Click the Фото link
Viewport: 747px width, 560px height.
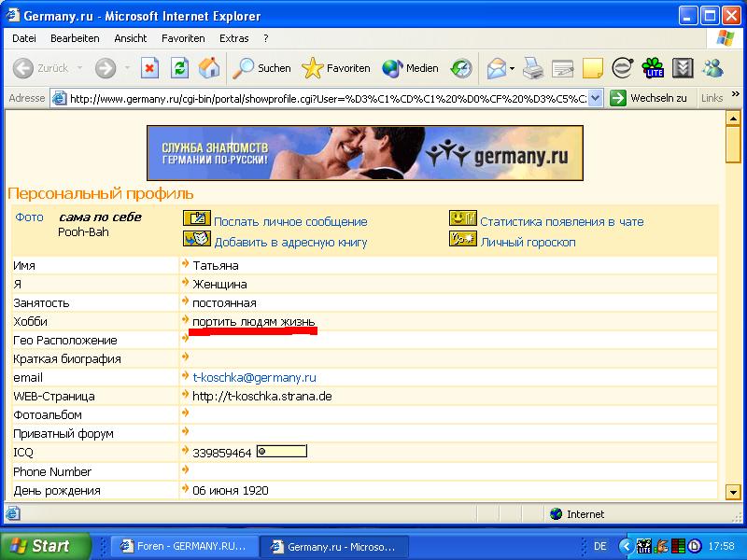click(29, 217)
